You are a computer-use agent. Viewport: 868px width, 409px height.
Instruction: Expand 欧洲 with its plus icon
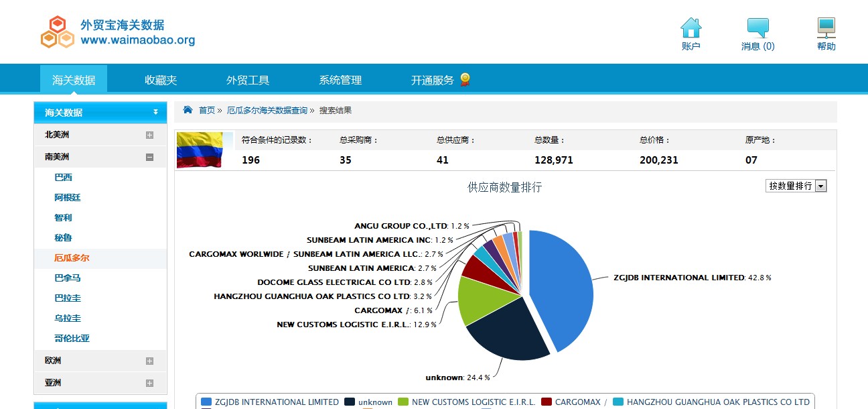[x=149, y=361]
